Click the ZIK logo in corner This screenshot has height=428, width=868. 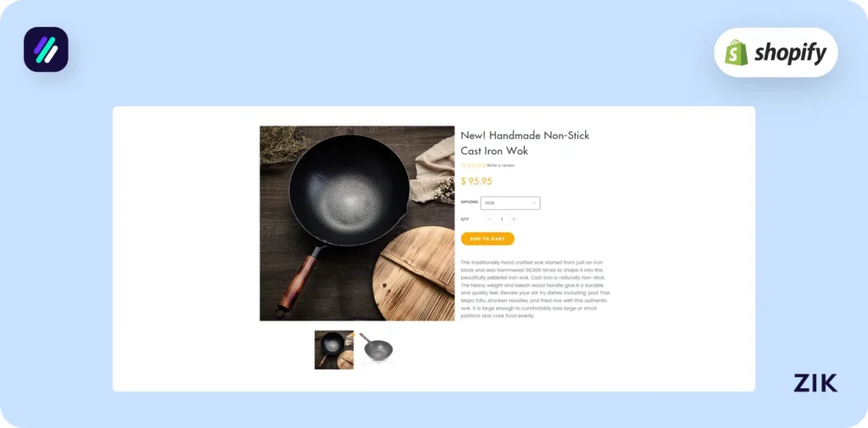click(x=815, y=383)
